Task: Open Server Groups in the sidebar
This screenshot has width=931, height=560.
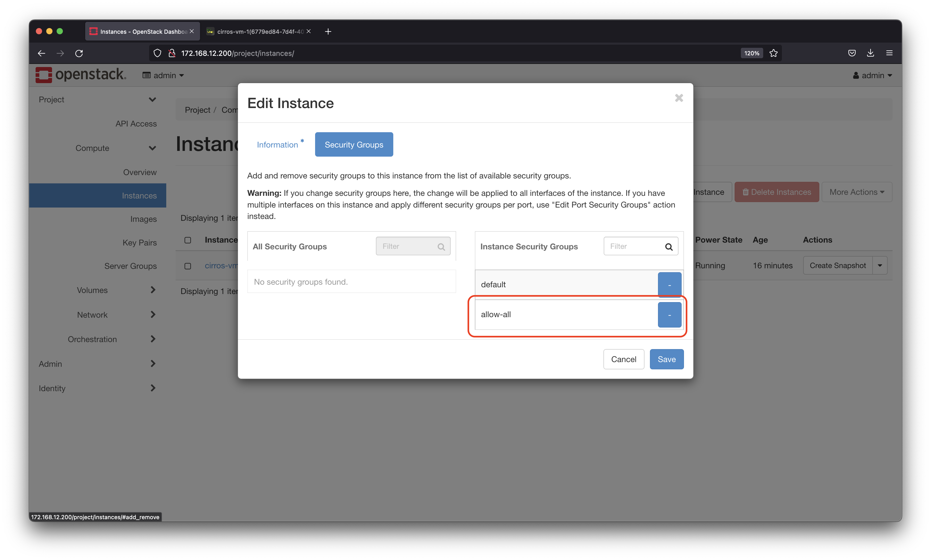Action: click(130, 266)
